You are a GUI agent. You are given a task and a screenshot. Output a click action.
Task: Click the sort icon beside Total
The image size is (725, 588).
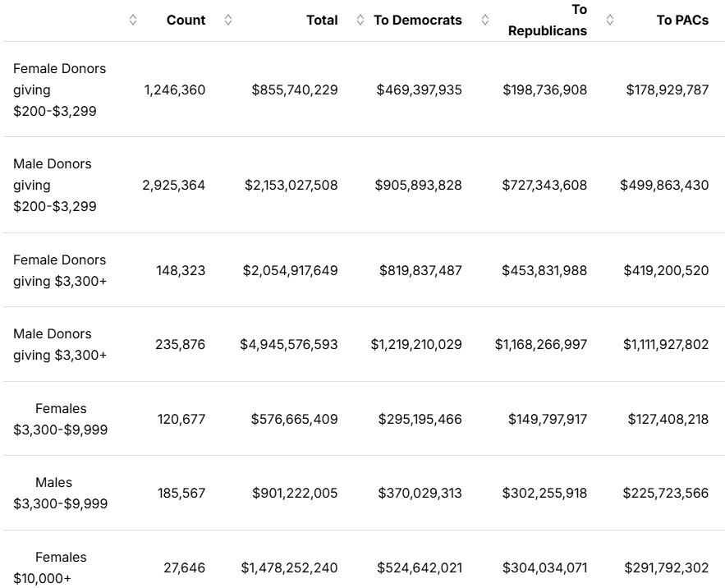(228, 20)
